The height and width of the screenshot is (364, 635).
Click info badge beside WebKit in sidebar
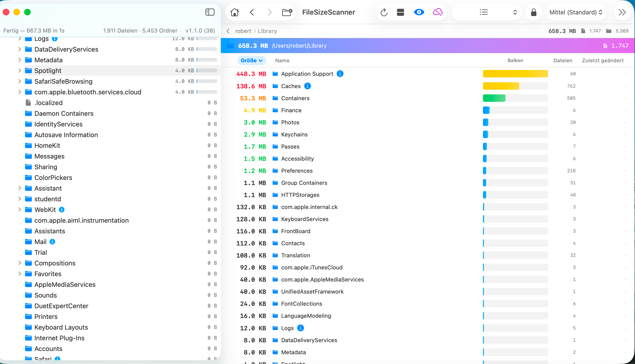62,209
